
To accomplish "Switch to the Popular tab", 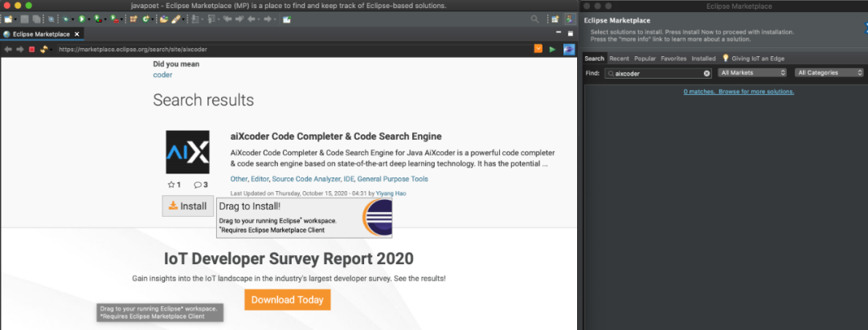I will pyautogui.click(x=645, y=58).
